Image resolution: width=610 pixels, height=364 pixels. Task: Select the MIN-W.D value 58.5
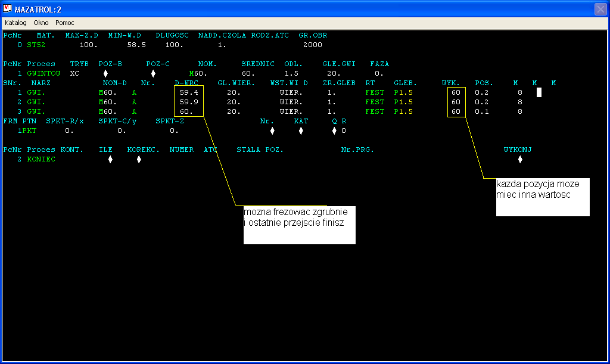click(x=136, y=45)
